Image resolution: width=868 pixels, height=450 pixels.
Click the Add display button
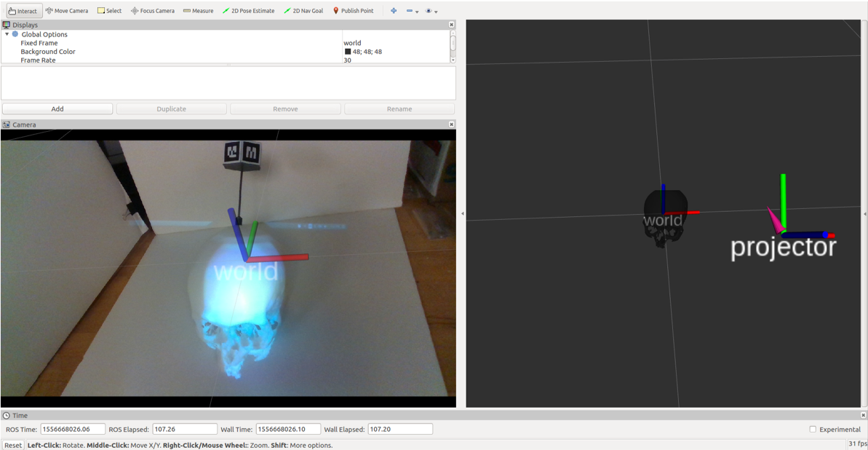pos(57,109)
